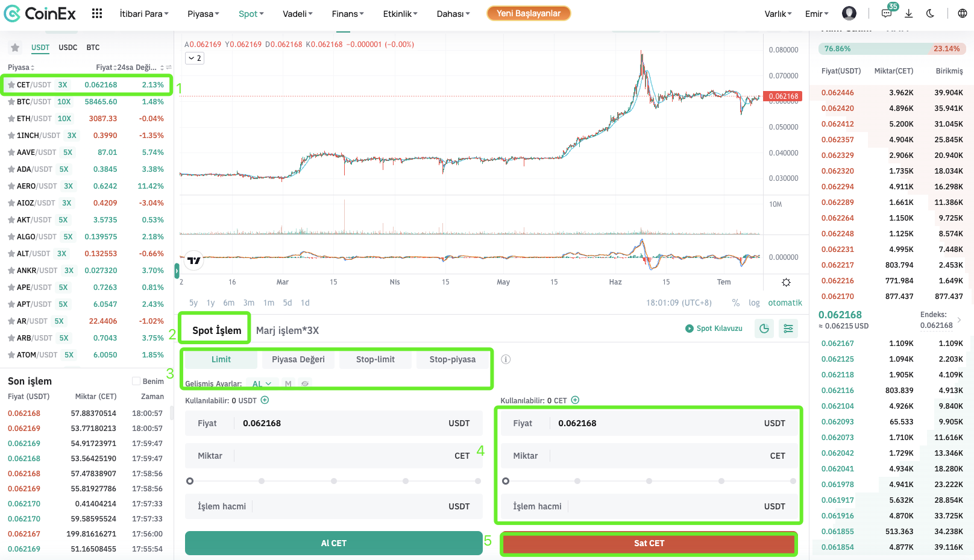The width and height of the screenshot is (974, 560).
Task: Open user avatar profile
Action: [x=849, y=13]
